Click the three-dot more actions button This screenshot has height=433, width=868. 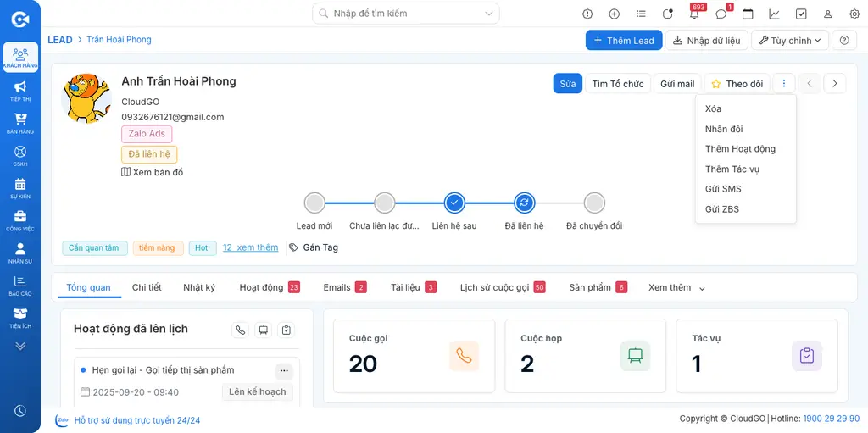click(784, 84)
